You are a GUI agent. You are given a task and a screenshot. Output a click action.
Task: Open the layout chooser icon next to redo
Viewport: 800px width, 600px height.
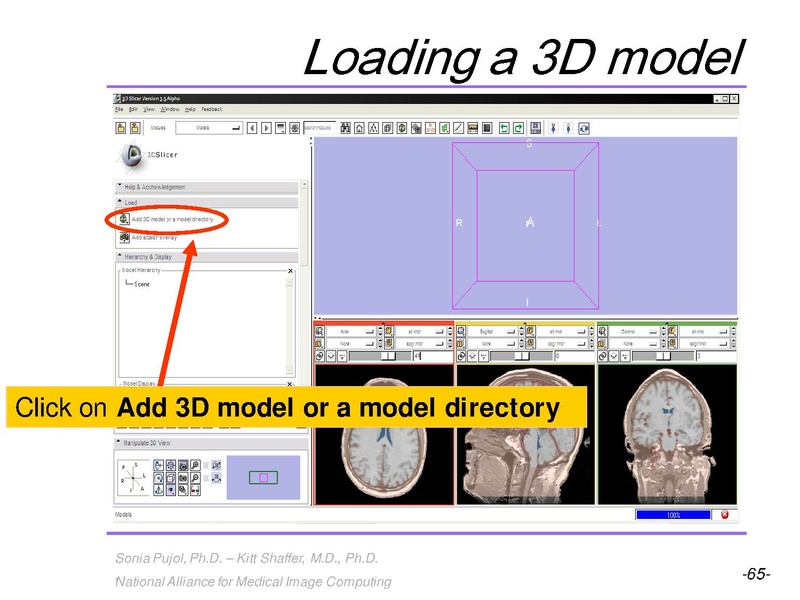click(x=536, y=128)
